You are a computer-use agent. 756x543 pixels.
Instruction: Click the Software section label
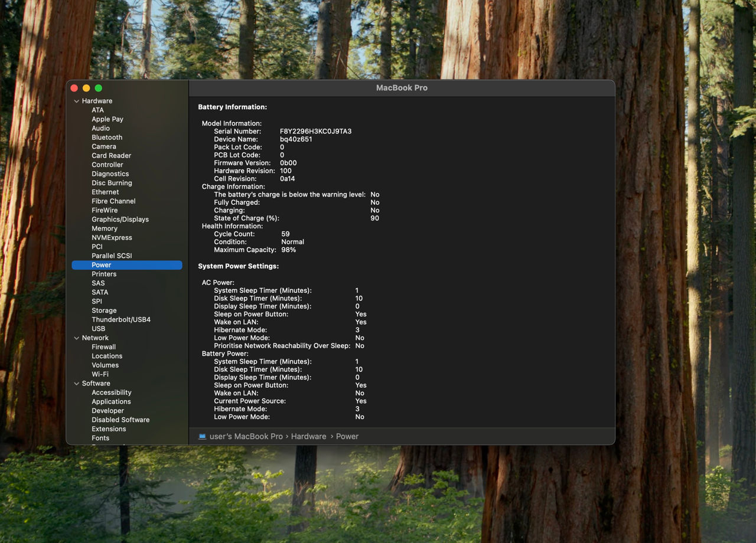(96, 384)
